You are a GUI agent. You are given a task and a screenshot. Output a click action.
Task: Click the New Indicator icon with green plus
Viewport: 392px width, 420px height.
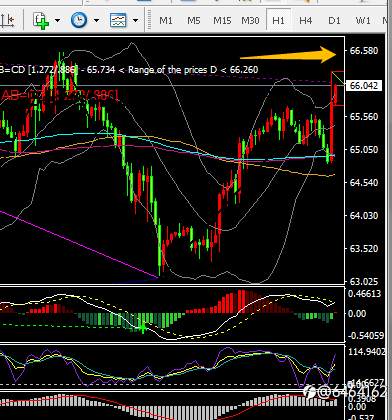(x=41, y=21)
